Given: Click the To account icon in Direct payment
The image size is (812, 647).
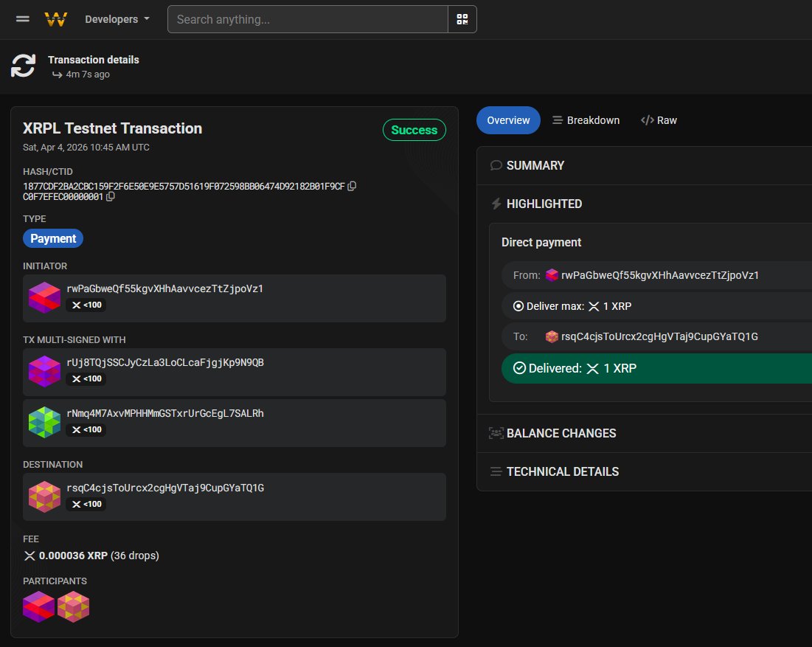Looking at the screenshot, I should [x=552, y=336].
